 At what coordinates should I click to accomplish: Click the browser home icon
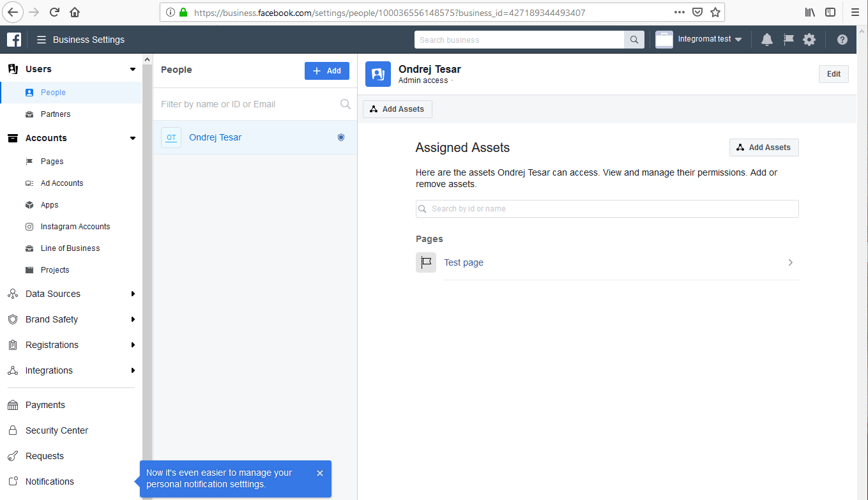point(75,12)
